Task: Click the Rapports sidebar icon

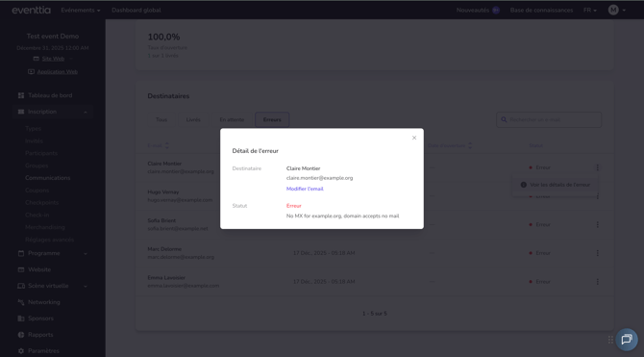Action: (21, 335)
